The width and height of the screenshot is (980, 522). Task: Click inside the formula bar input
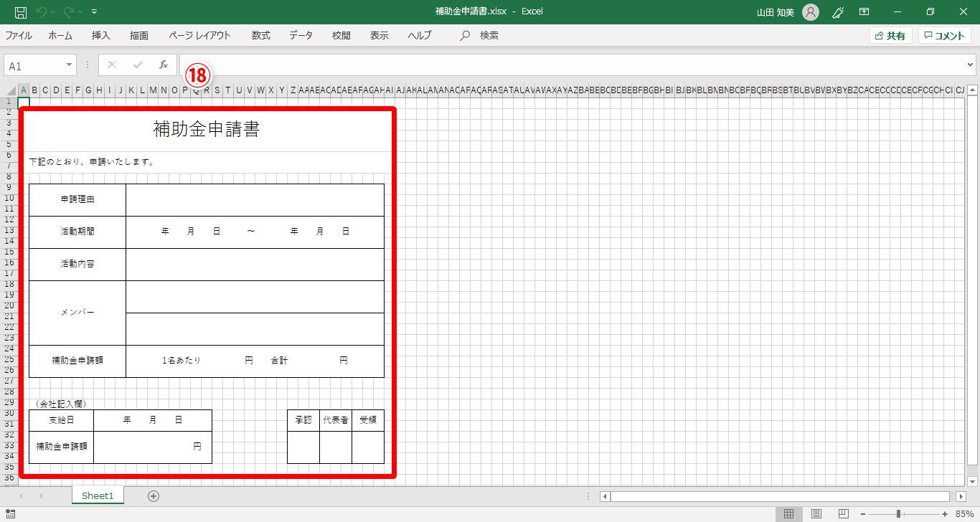click(571, 65)
